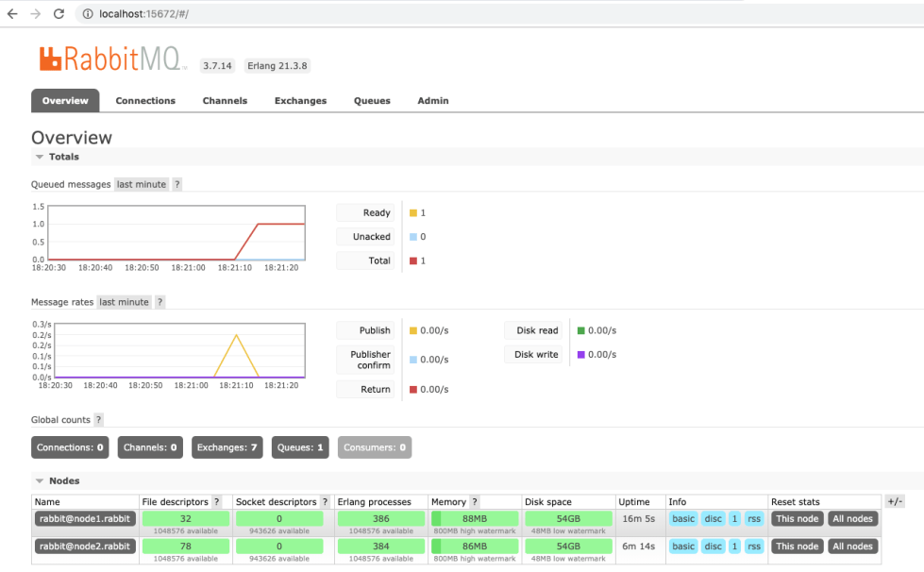924x572 pixels.
Task: Click 'rss' tag for rabbit@node2.rabbit
Action: tap(754, 547)
